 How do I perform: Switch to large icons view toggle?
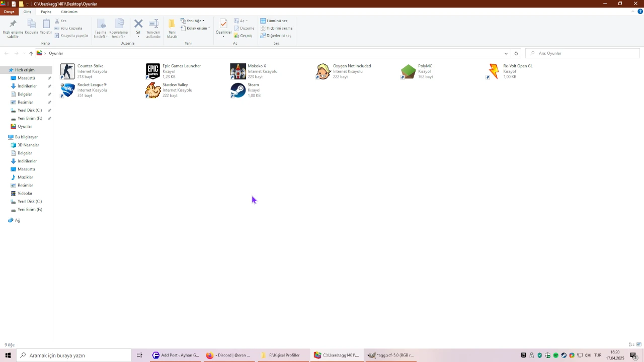click(639, 345)
